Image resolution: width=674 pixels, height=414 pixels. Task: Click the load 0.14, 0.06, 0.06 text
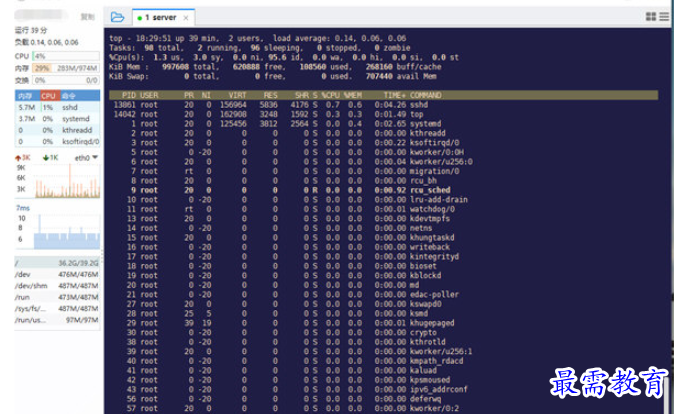click(x=47, y=42)
